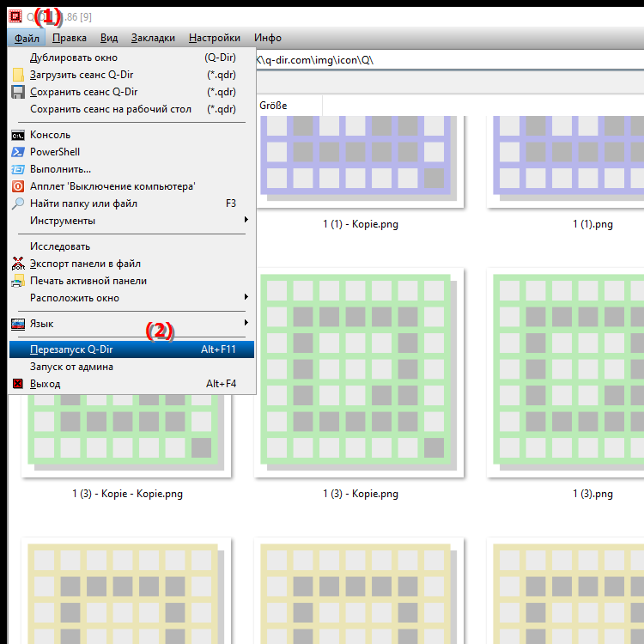The image size is (644, 644).
Task: Click the PowerShell icon
Action: click(18, 152)
